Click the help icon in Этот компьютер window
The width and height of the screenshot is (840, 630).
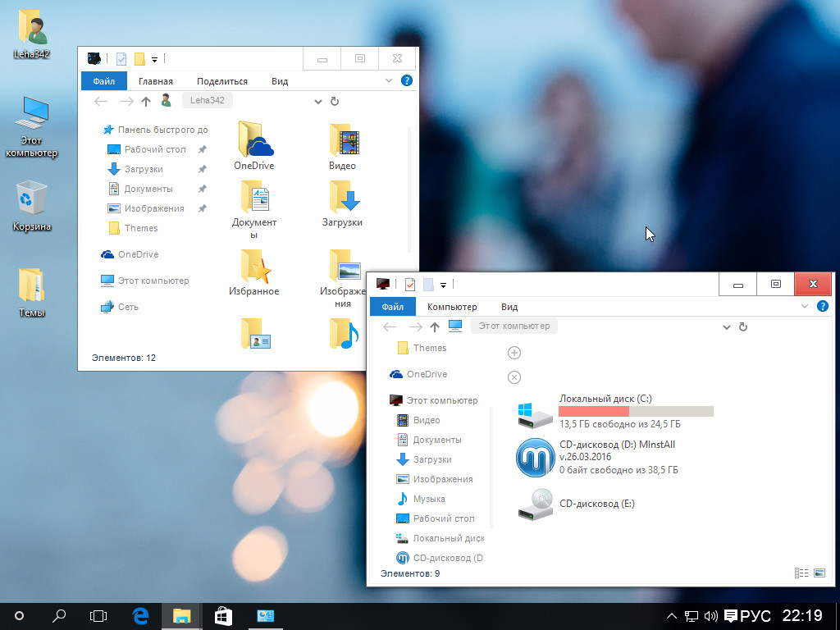[x=824, y=307]
